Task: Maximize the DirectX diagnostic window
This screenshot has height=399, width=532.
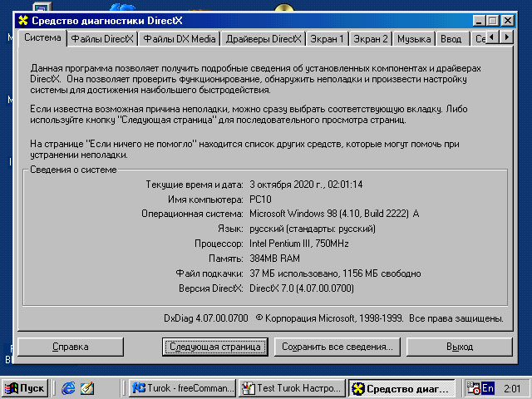Action: [x=492, y=21]
